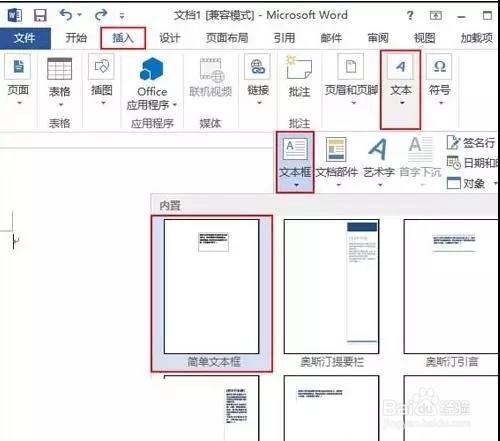The width and height of the screenshot is (500, 441).
Task: Switch to the 加载项 tab
Action: click(477, 38)
